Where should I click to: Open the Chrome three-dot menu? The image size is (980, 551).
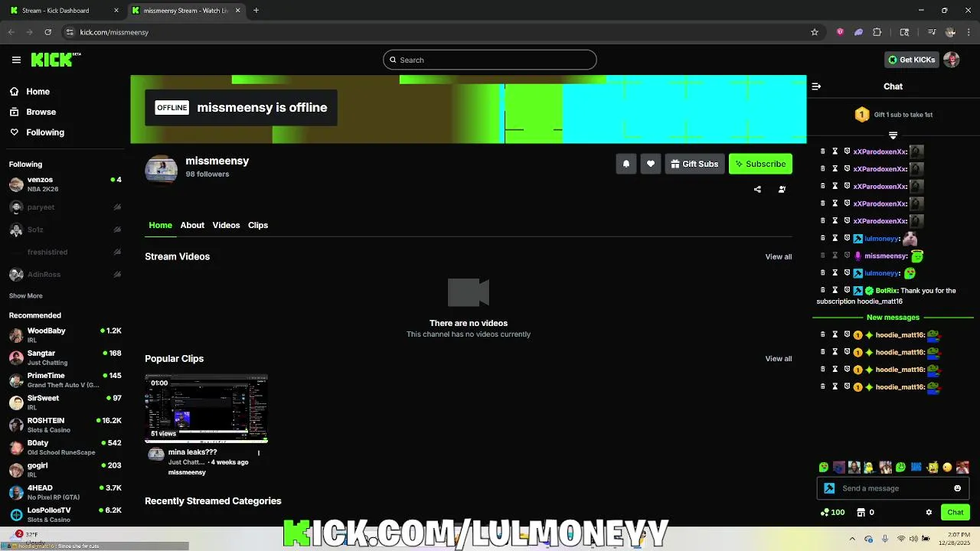(x=969, y=32)
